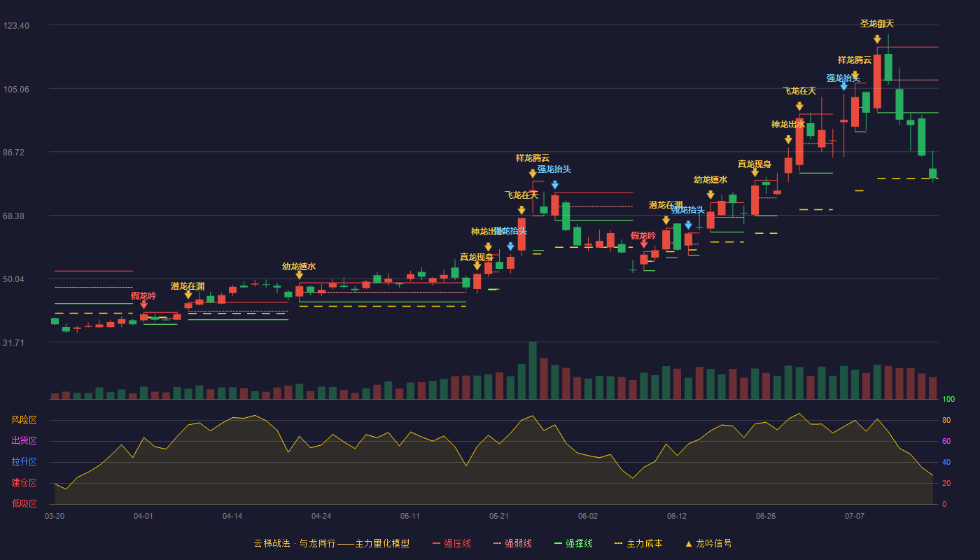Click the 幼龙漣水 arrow marker near 04-24
Image resolution: width=980 pixels, height=560 pixels.
coord(299,275)
